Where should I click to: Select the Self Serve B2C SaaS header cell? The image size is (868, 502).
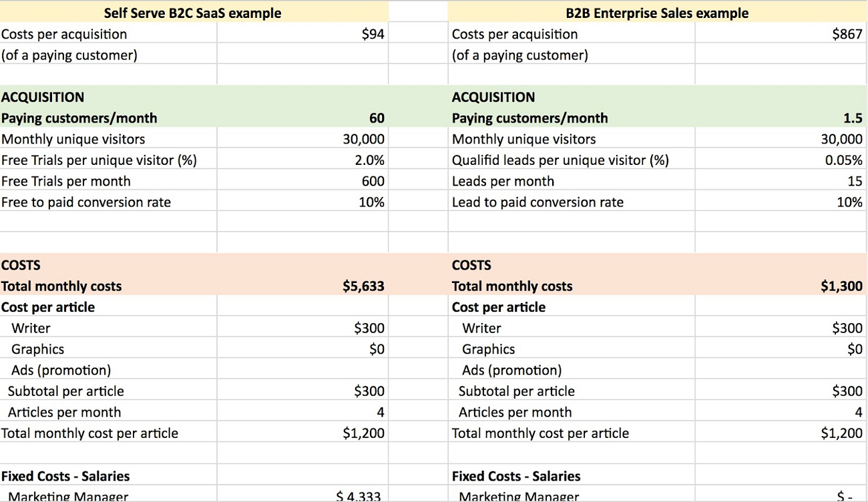tap(192, 13)
